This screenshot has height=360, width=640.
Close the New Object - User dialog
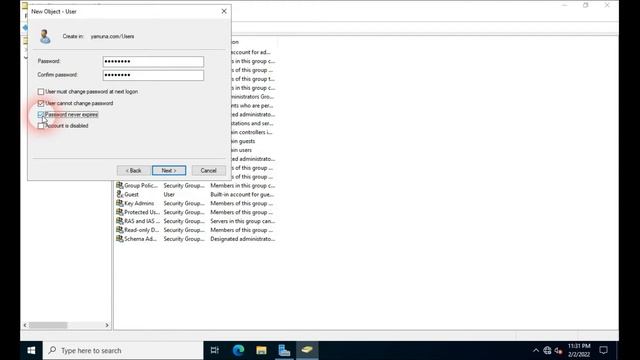click(224, 11)
